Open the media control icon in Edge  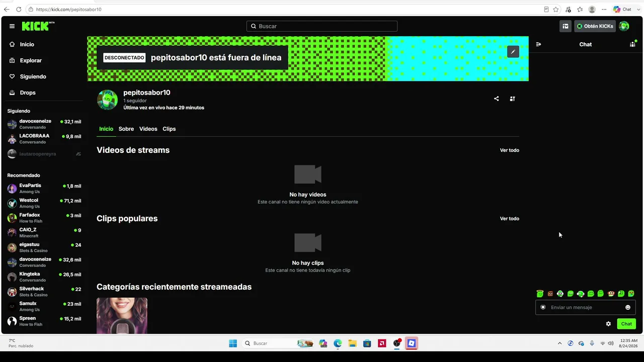point(568,9)
